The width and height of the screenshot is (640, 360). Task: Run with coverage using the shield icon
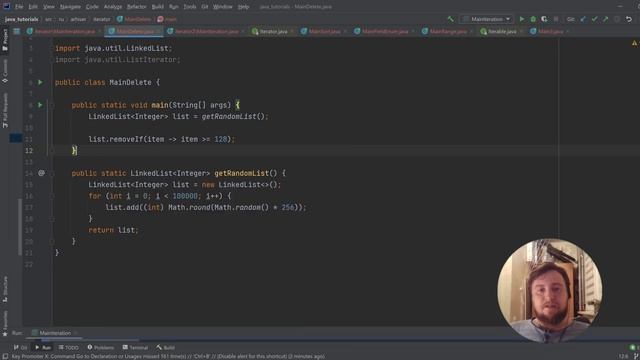coord(544,19)
